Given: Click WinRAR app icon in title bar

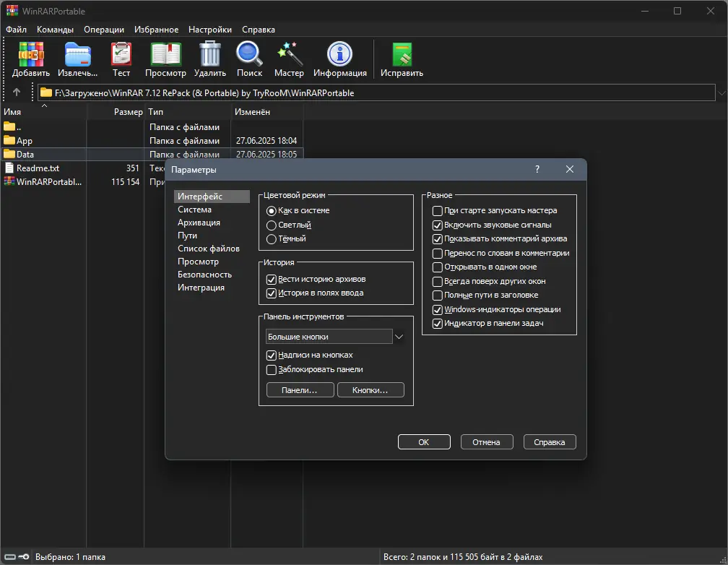Looking at the screenshot, I should [x=12, y=10].
